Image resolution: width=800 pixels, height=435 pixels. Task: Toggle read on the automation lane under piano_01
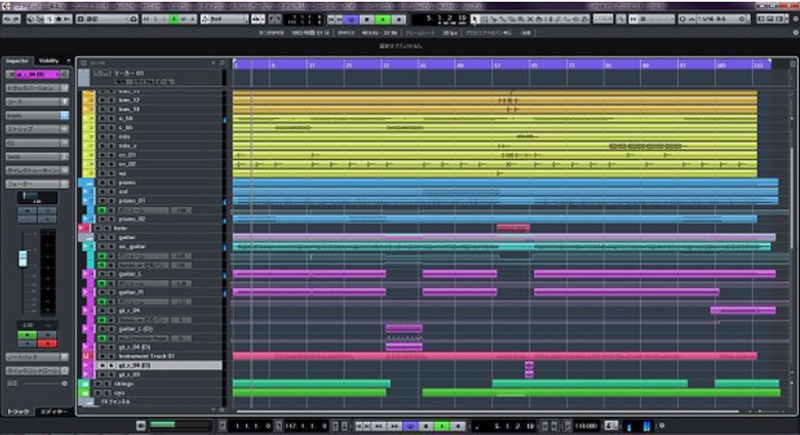coord(103,210)
